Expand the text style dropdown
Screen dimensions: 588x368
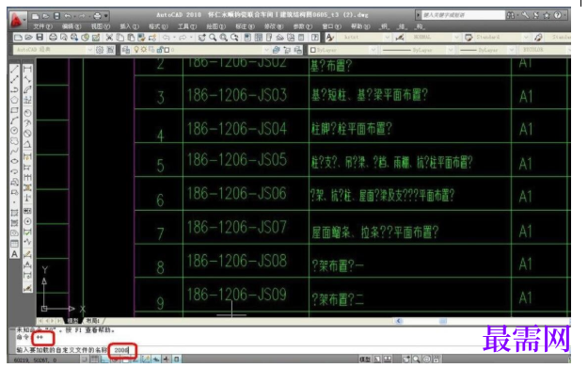click(388, 38)
